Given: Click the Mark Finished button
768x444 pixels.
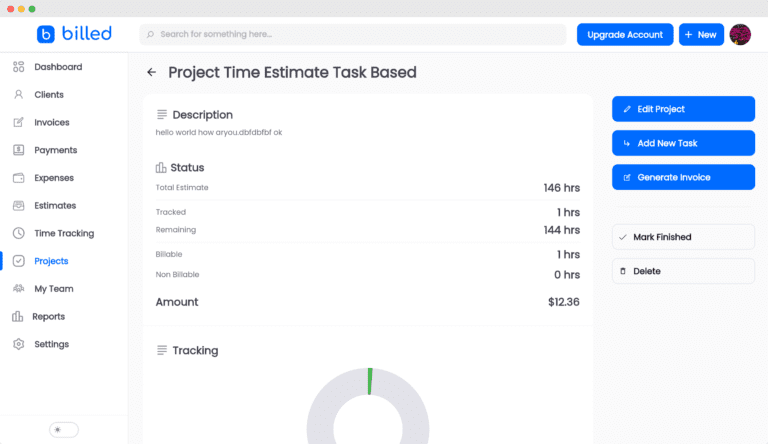Looking at the screenshot, I should click(x=683, y=237).
